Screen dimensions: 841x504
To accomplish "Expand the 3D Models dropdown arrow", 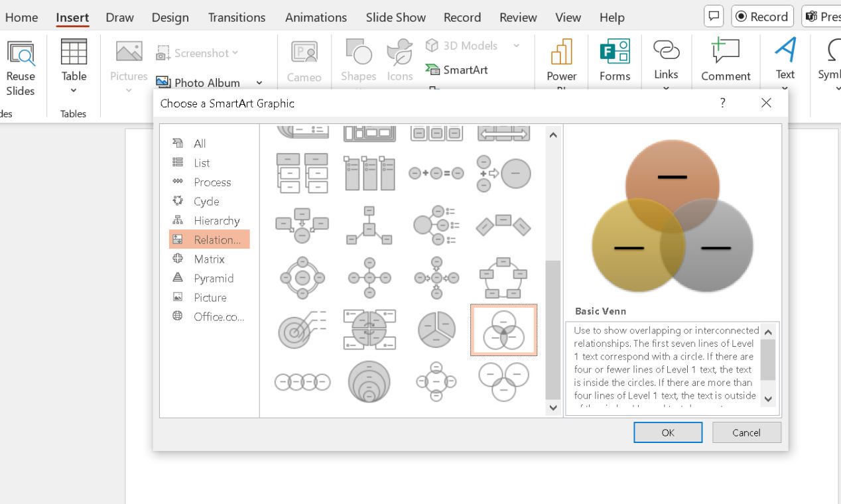I will (x=516, y=46).
